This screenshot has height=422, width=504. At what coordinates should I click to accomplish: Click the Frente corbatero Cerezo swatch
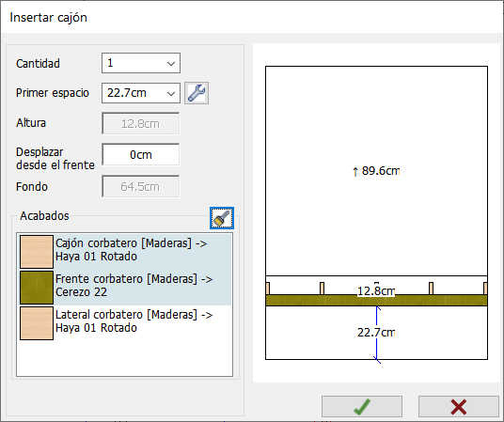coord(37,288)
